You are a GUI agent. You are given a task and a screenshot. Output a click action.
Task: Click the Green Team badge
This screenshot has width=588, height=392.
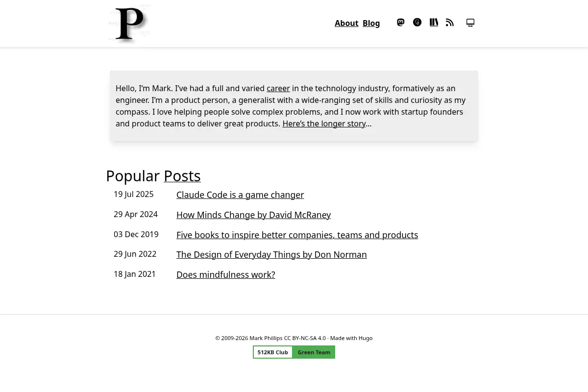314,352
